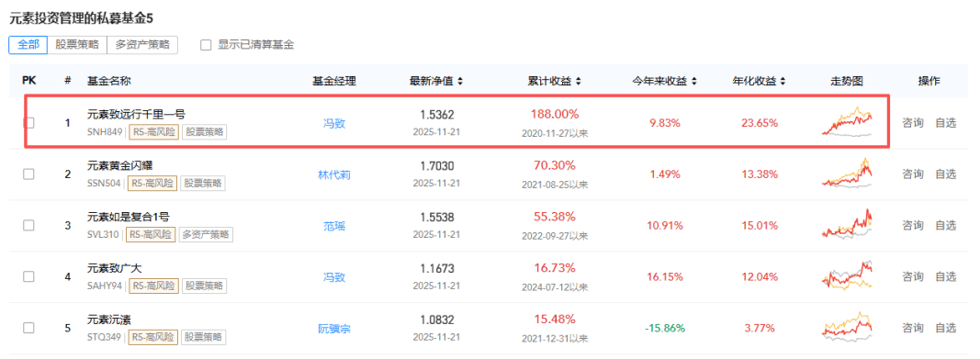This screenshot has width=980, height=359.
Task: Tick PK checkbox for 元素黄金闪耀
Action: click(28, 174)
